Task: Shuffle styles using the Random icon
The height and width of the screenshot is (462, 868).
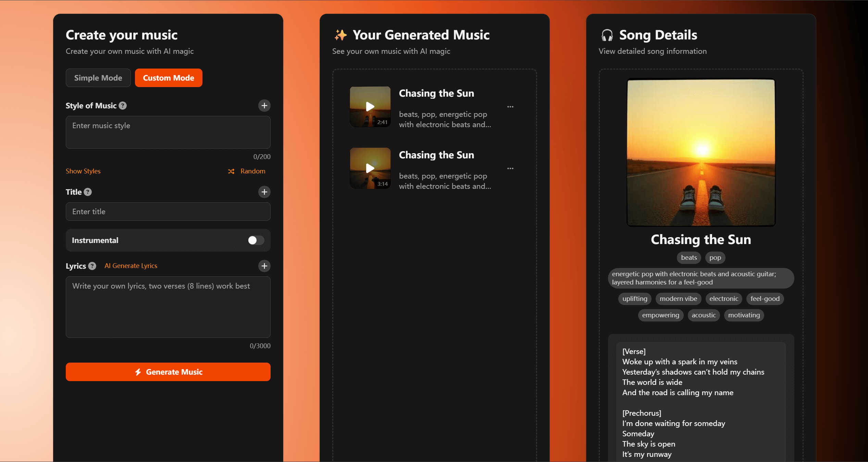Action: point(232,171)
